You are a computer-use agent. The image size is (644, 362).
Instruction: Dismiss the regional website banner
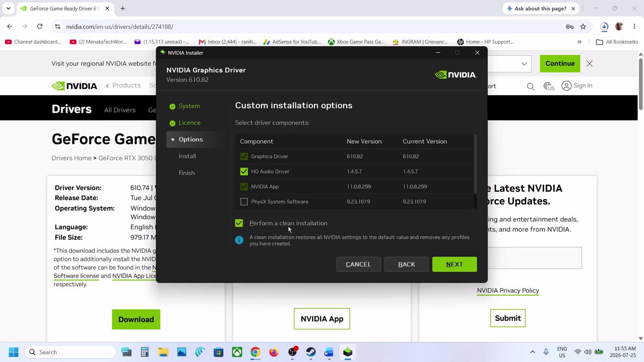(x=590, y=64)
